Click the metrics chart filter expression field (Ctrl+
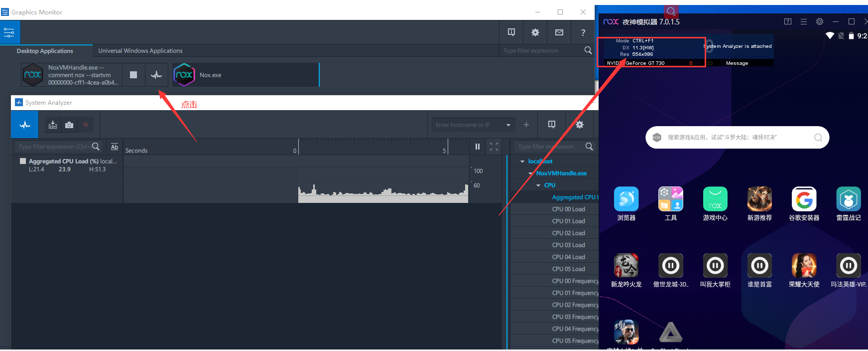Screen dimensions: 868x351 point(54,147)
